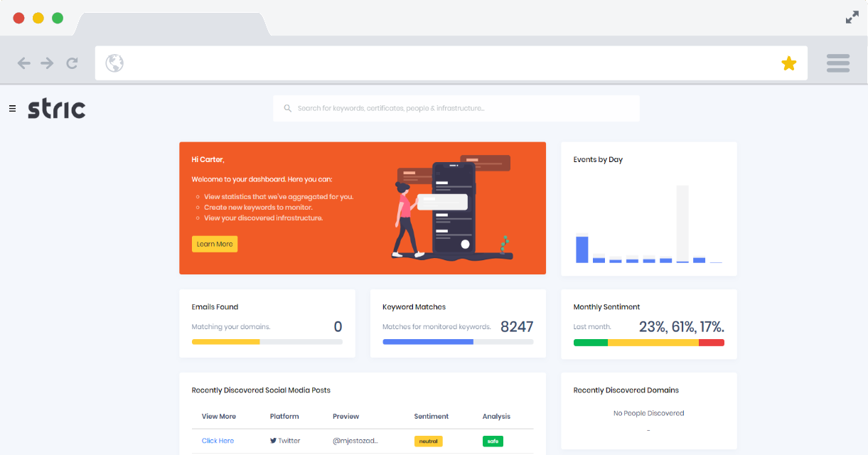Click the stric logo

pos(57,109)
